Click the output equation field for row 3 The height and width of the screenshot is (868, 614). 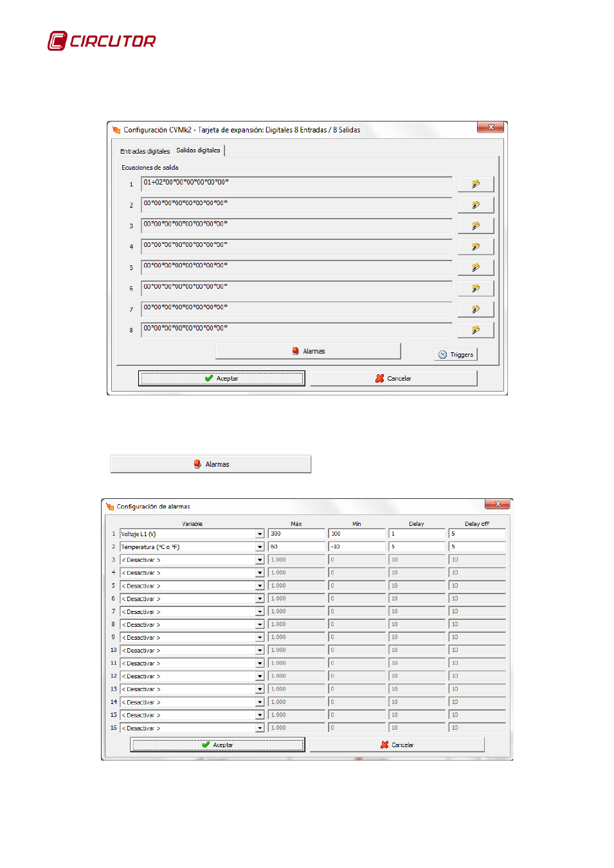(x=296, y=226)
